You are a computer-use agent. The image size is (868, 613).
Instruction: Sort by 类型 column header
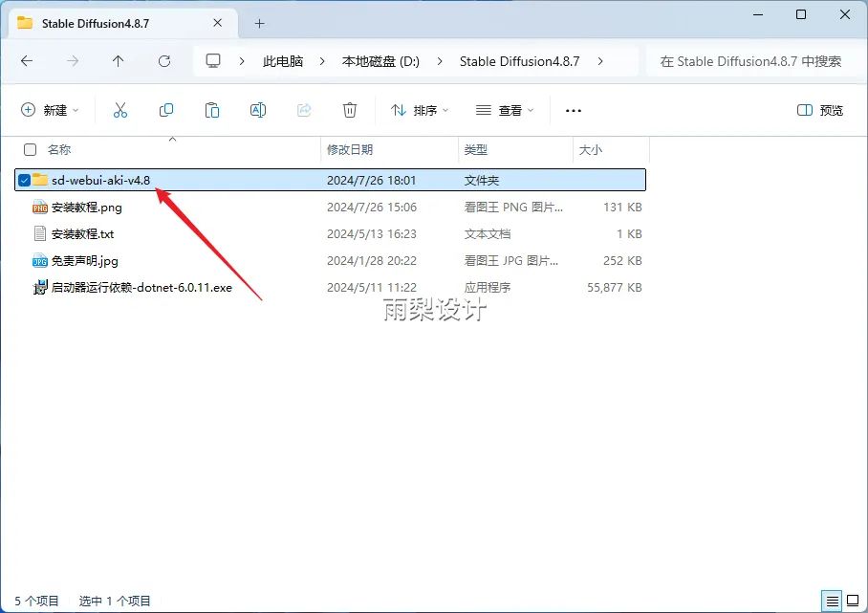pyautogui.click(x=475, y=149)
